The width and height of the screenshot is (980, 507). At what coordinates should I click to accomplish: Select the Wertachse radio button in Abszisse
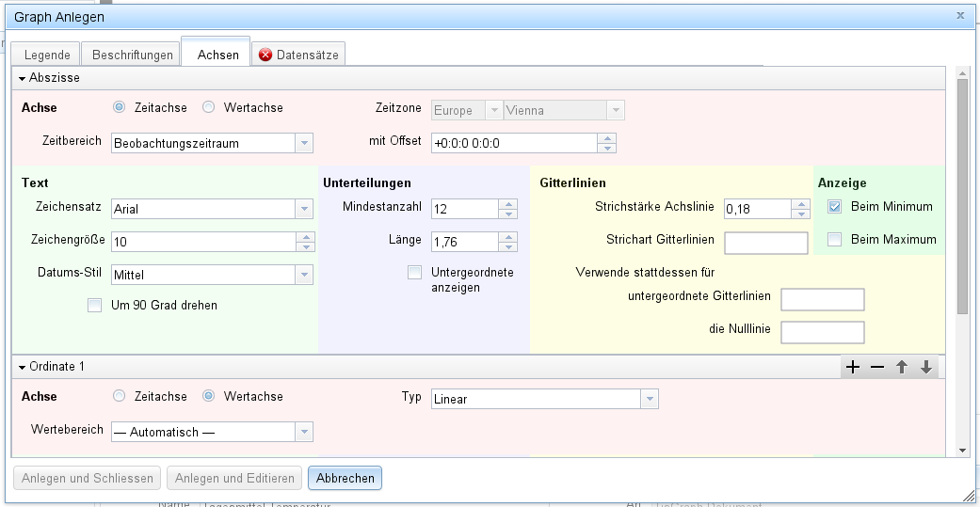click(209, 107)
